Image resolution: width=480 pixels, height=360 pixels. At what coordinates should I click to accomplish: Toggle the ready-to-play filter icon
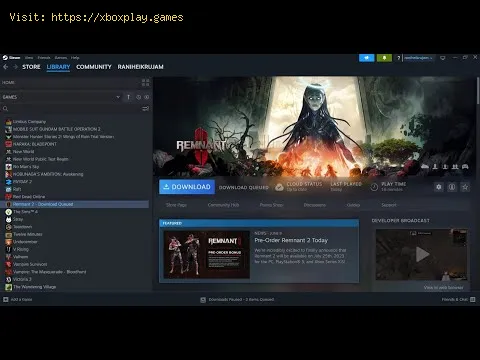(147, 97)
